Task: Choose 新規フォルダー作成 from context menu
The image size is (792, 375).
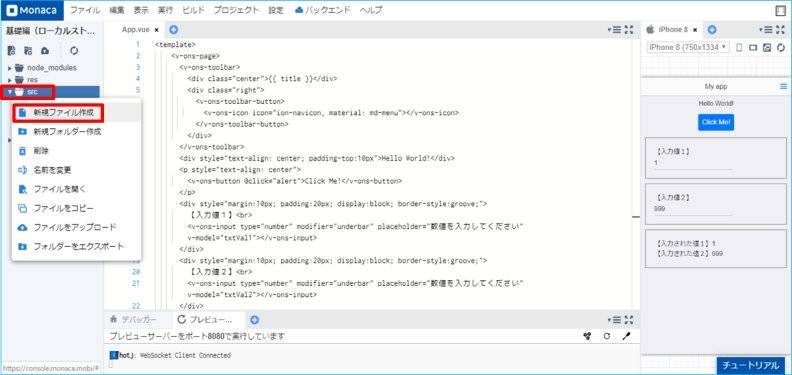Action: (x=76, y=132)
